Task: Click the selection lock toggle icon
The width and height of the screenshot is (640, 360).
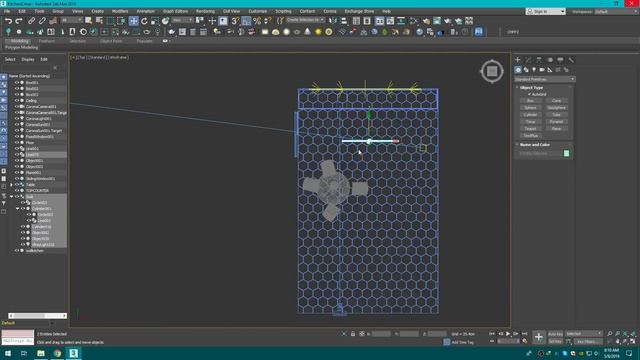Action: point(353,334)
